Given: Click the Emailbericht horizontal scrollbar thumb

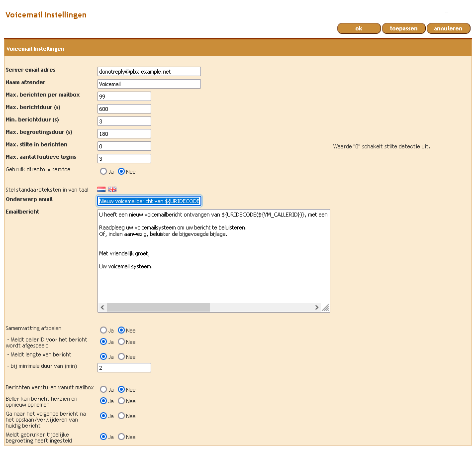Looking at the screenshot, I should click(x=158, y=308).
